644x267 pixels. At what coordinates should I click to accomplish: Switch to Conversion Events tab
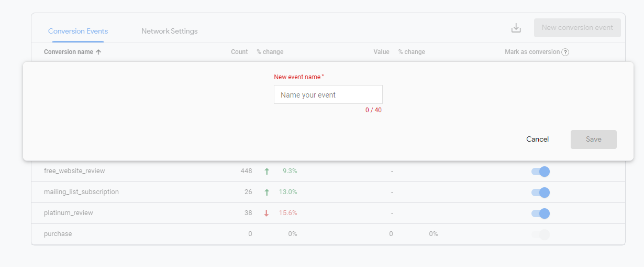click(78, 31)
